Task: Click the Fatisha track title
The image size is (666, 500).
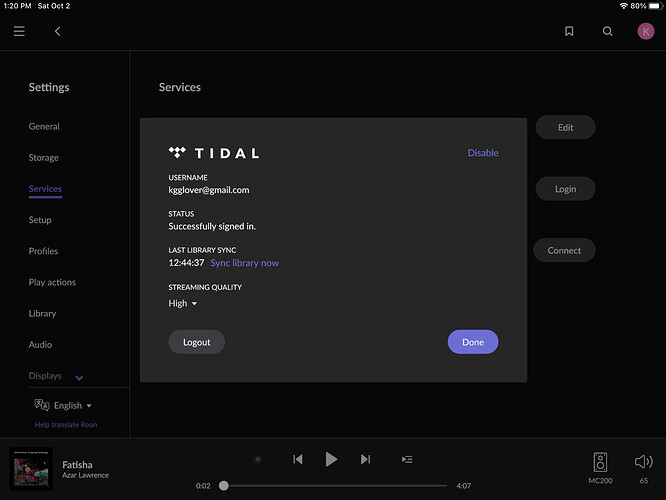Action: pyautogui.click(x=77, y=465)
